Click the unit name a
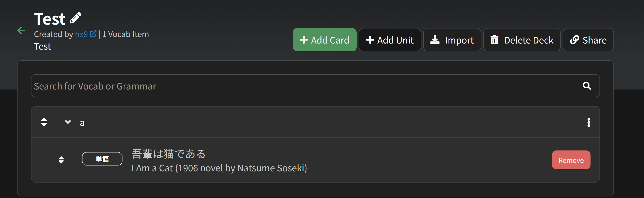 click(82, 123)
